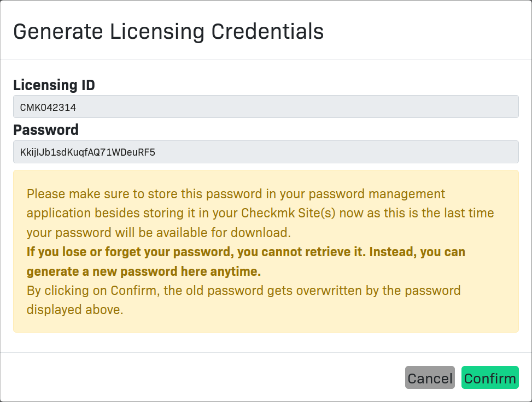
Task: Select the Licensing ID field CMK042314
Action: (266, 107)
